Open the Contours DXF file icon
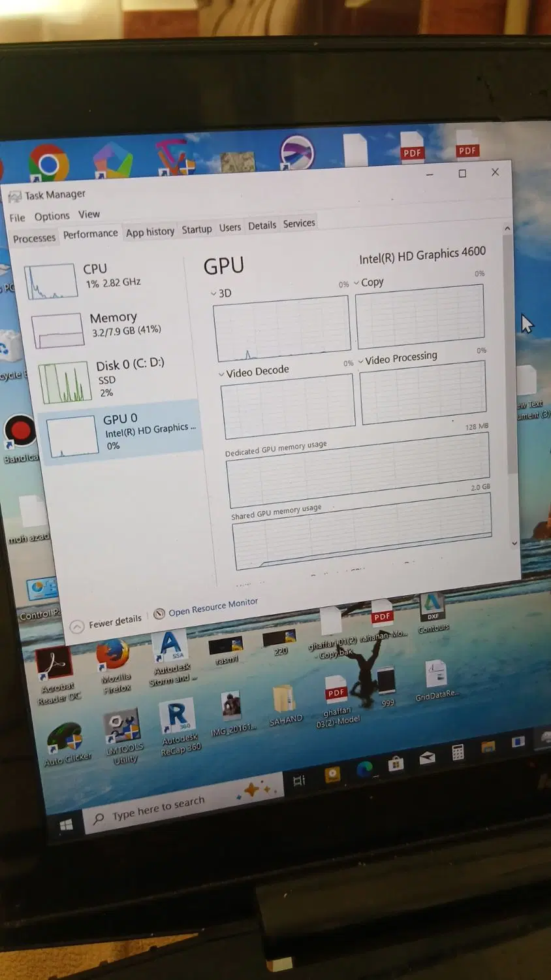This screenshot has width=551, height=980. (433, 613)
